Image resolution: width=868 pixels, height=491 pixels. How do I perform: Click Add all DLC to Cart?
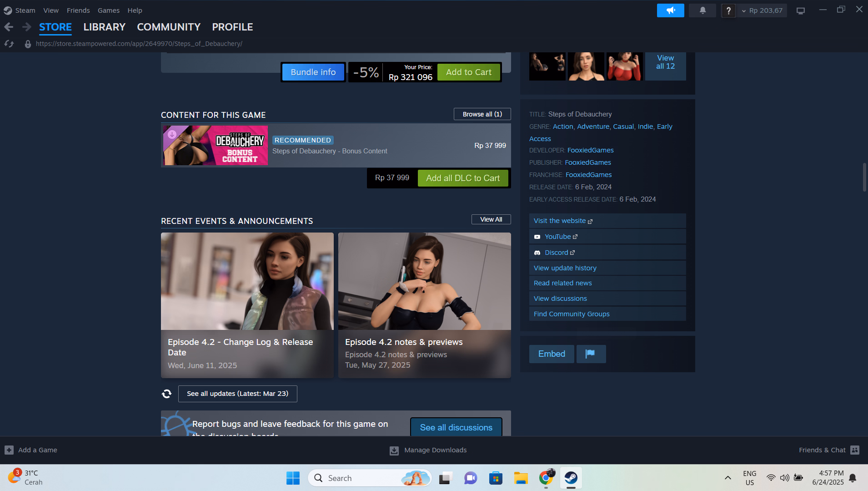[463, 178]
